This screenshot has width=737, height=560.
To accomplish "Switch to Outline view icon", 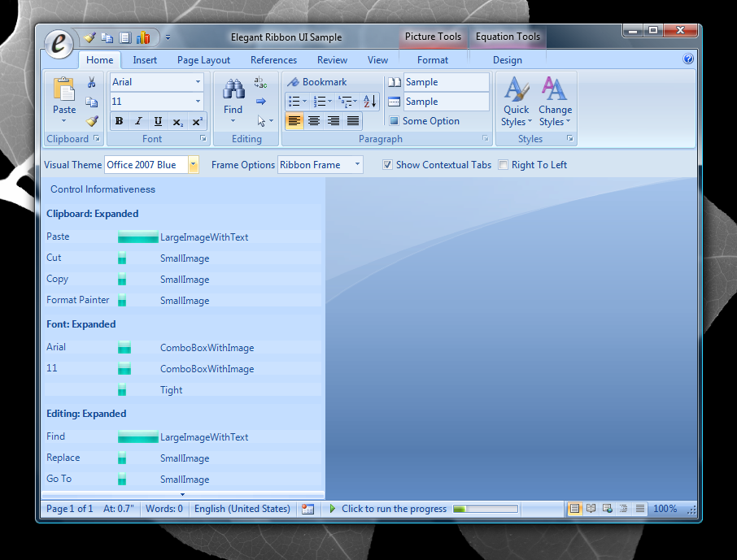I will tap(624, 508).
